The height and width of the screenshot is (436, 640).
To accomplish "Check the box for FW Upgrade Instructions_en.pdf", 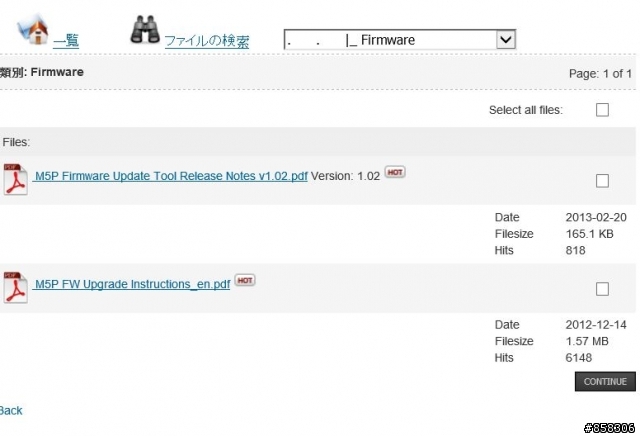I will (x=602, y=289).
